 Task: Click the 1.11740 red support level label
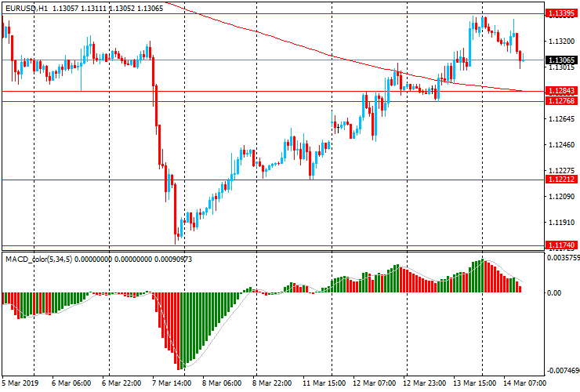561,245
